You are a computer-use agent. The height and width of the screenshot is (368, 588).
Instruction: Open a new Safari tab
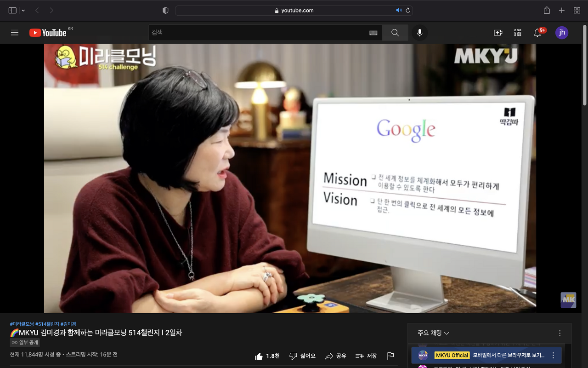562,10
